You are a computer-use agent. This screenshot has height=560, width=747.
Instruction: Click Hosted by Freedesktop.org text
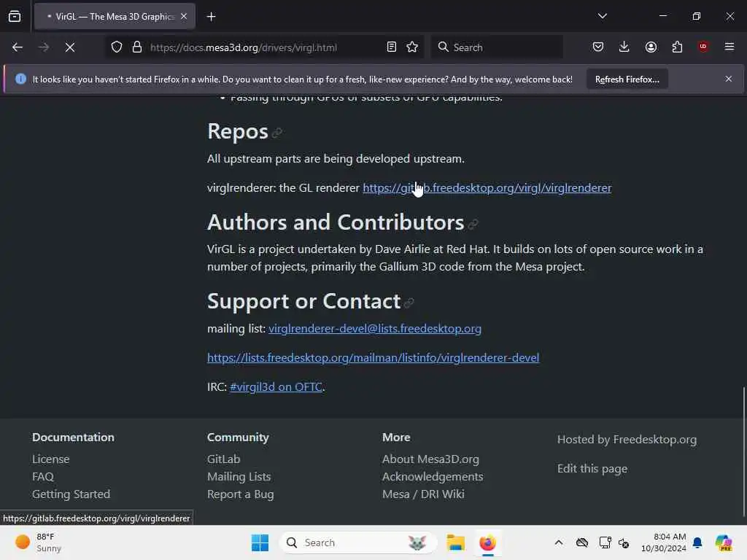click(x=627, y=440)
